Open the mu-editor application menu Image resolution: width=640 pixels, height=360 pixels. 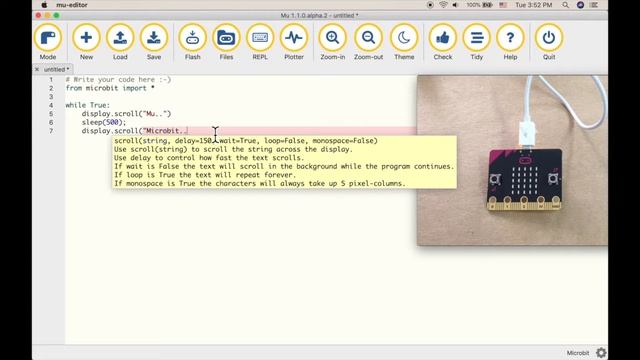pyautogui.click(x=72, y=5)
